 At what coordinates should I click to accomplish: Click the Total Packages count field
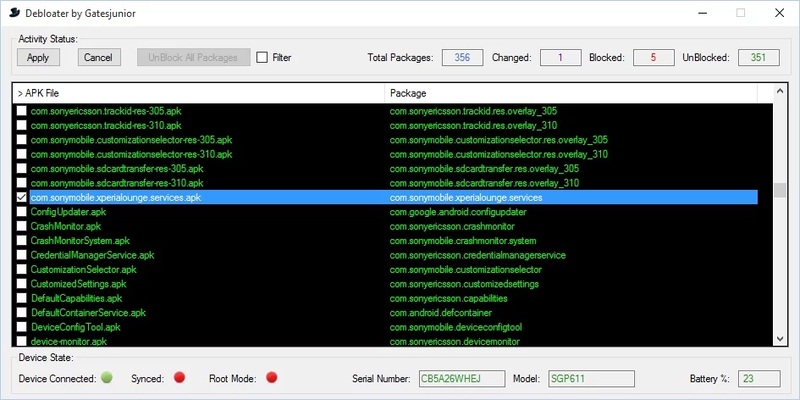pyautogui.click(x=462, y=57)
